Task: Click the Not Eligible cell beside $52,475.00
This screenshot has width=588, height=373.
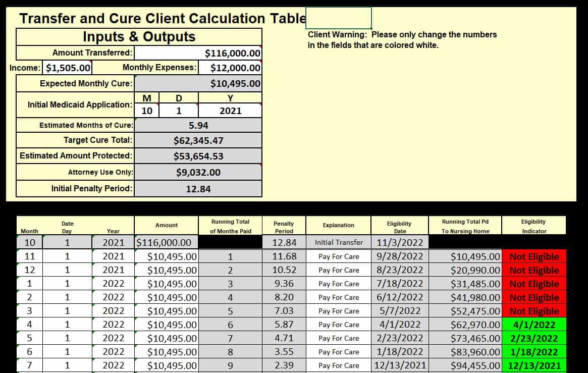Action: [534, 311]
